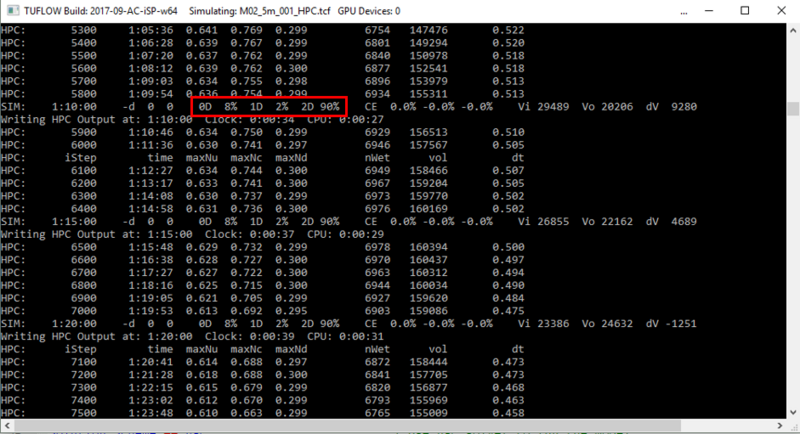Click the TUFLOW Build title text
Image resolution: width=800 pixels, height=434 pixels.
click(98, 11)
